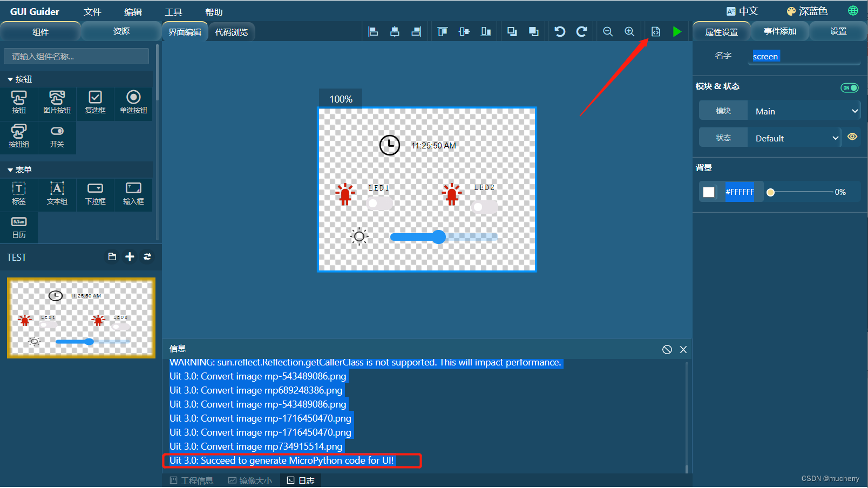Click the align horizontal center icon

(x=395, y=32)
